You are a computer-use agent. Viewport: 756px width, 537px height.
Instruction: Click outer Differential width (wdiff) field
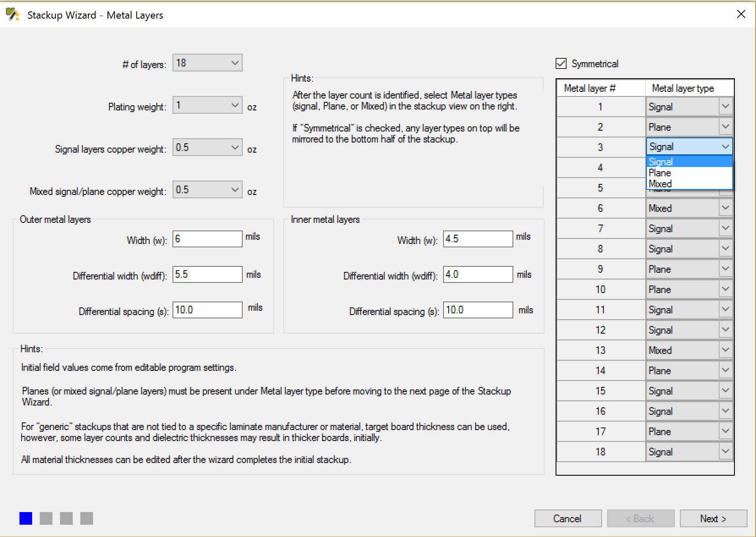pyautogui.click(x=207, y=274)
